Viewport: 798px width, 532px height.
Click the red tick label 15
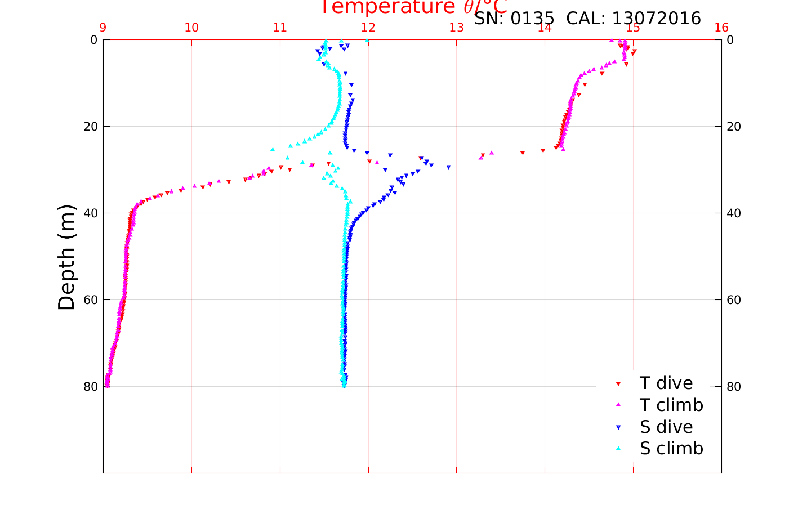(x=633, y=28)
